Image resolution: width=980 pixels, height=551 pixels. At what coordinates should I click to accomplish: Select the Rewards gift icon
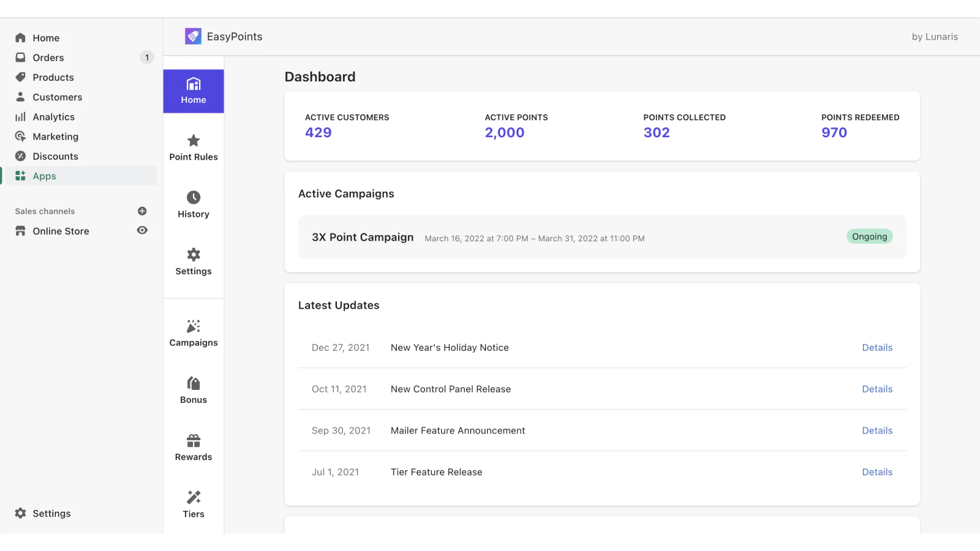point(193,440)
